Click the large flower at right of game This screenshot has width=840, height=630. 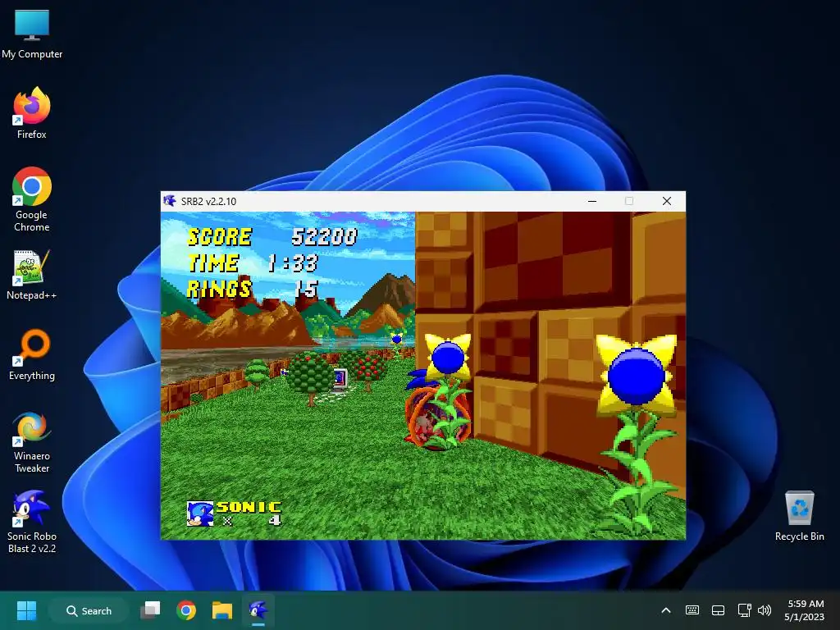[x=637, y=375]
